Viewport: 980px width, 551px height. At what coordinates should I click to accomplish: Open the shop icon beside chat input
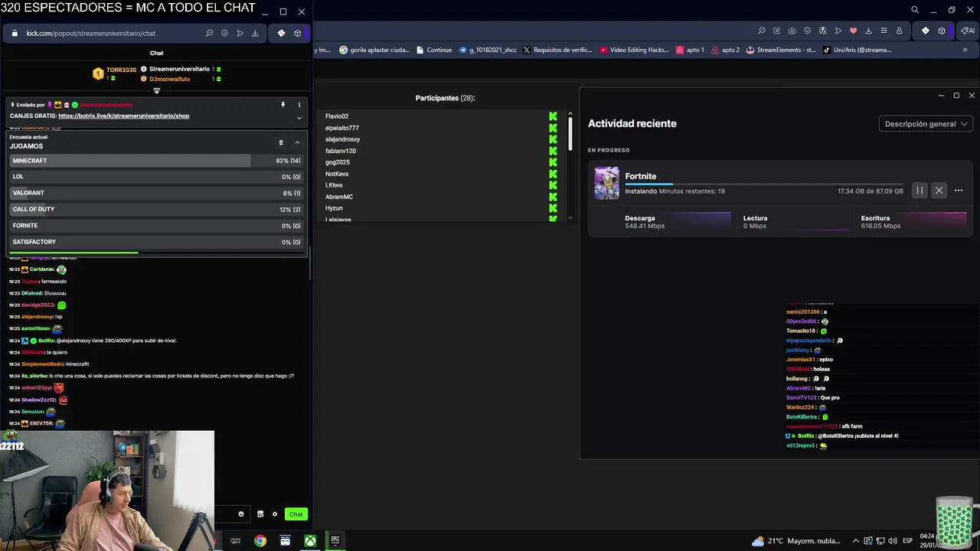260,514
